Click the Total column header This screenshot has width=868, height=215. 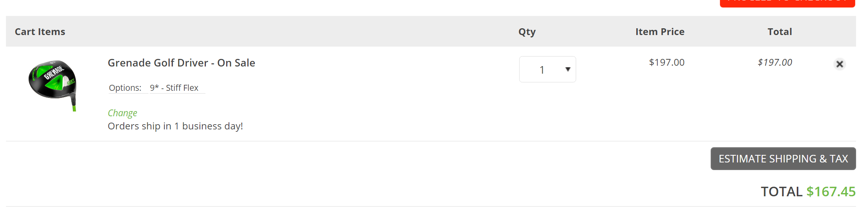779,32
